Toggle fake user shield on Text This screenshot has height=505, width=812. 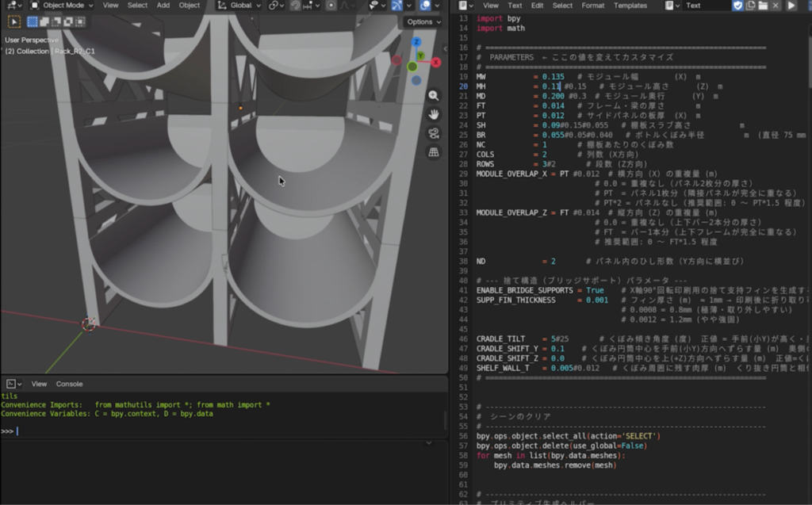pos(737,6)
